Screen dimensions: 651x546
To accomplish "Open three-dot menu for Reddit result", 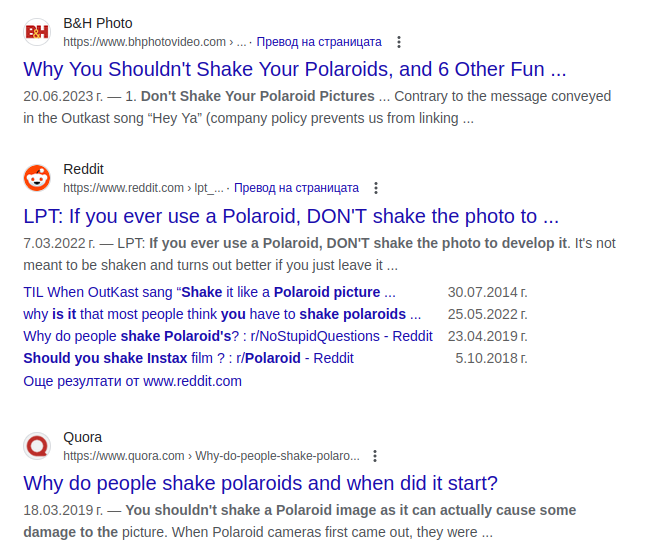I will coord(376,188).
